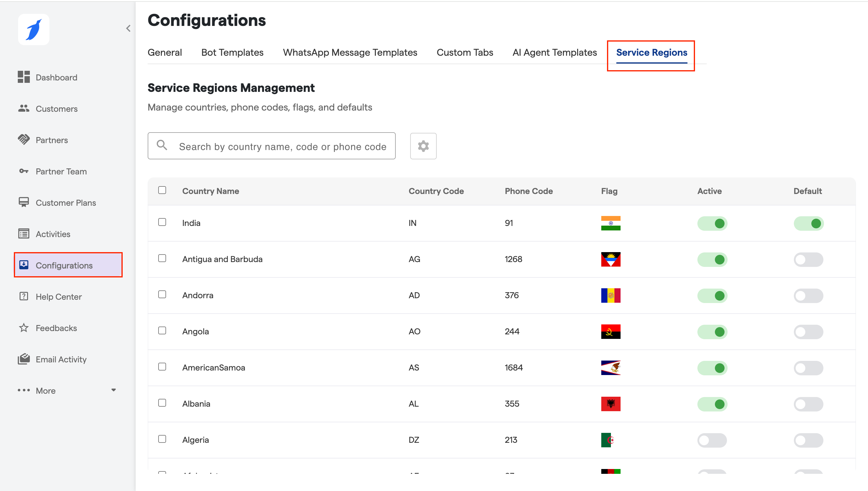868x491 pixels.
Task: Open Partner Team via key icon
Action: (x=24, y=171)
